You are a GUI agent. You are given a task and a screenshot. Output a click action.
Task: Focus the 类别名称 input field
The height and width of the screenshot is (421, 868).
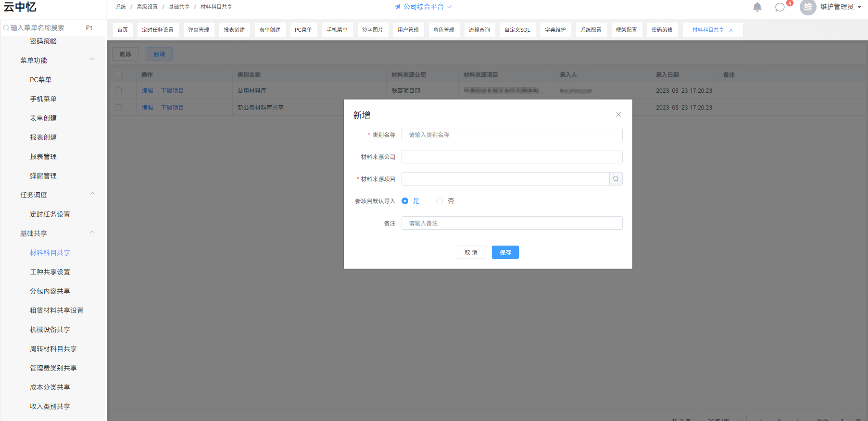click(x=512, y=135)
